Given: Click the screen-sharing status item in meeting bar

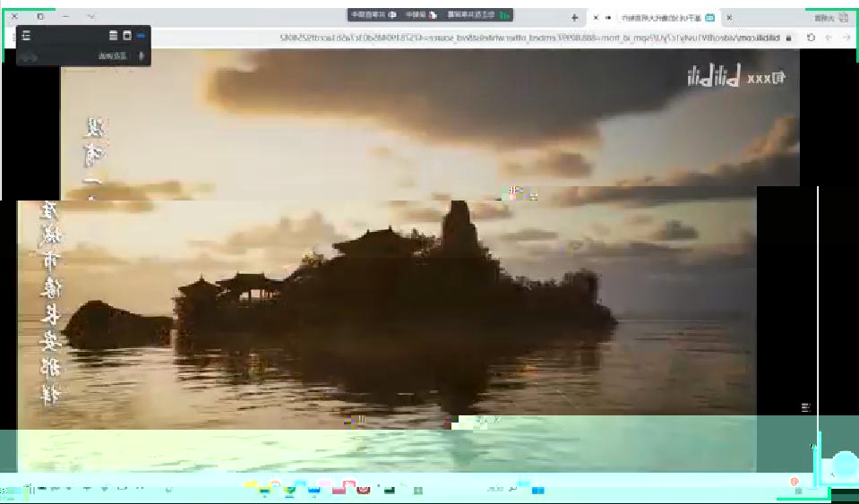Looking at the screenshot, I should coord(477,15).
